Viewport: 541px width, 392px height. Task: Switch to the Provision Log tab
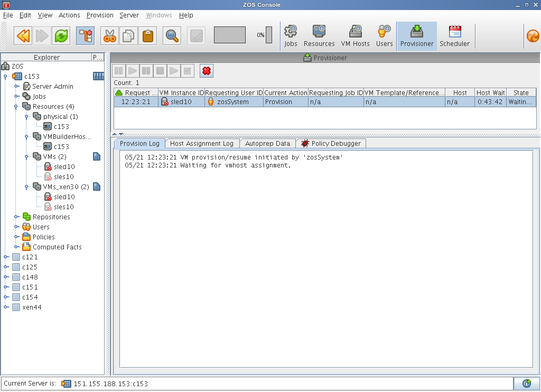click(139, 144)
